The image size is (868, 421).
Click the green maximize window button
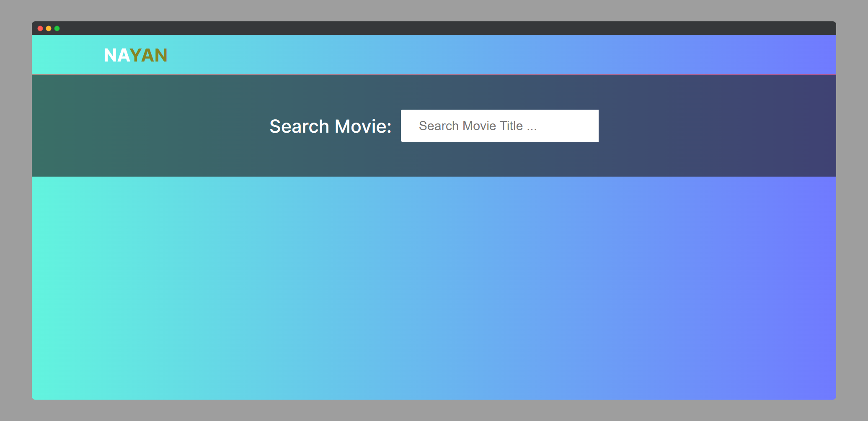57,28
